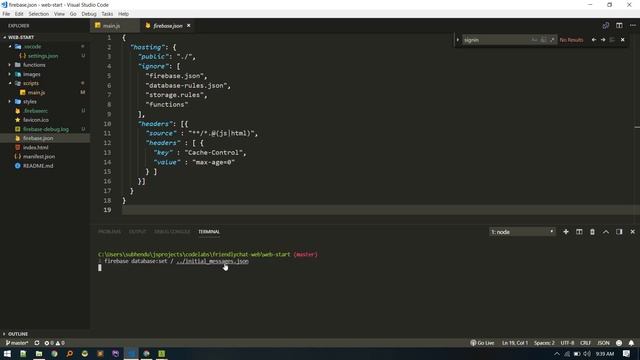This screenshot has height=360, width=640.
Task: Open index.html in explorer
Action: tap(36, 147)
